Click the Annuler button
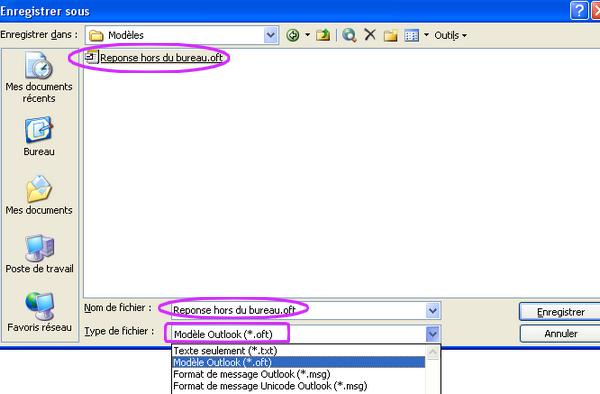This screenshot has height=394, width=600. (560, 334)
